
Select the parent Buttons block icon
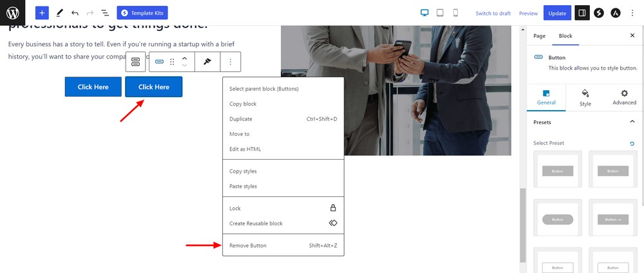(135, 62)
